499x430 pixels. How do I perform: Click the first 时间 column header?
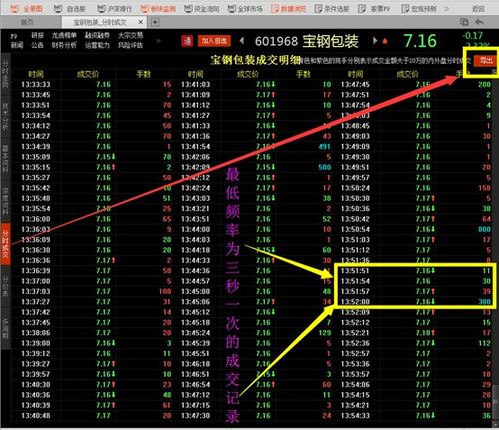36,74
